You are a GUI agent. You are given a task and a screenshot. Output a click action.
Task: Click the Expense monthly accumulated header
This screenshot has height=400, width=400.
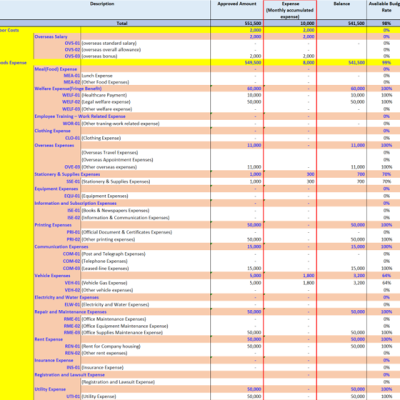[290, 10]
